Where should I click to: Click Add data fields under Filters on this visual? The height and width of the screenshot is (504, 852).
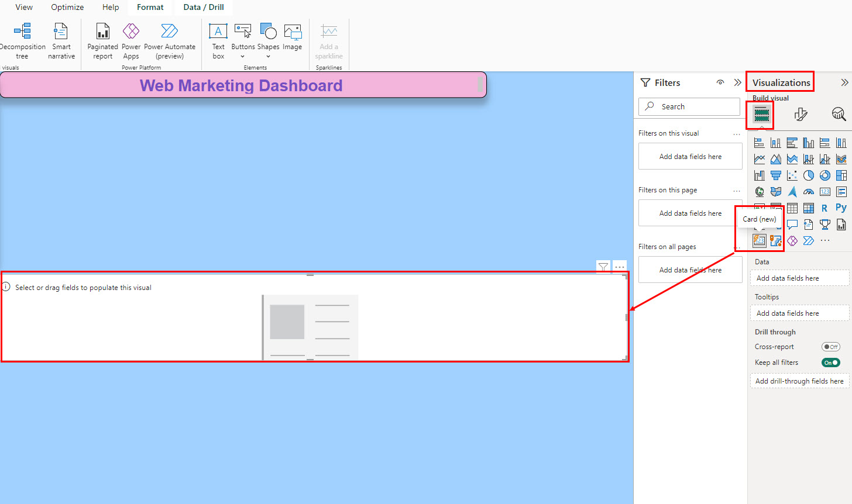[690, 157]
